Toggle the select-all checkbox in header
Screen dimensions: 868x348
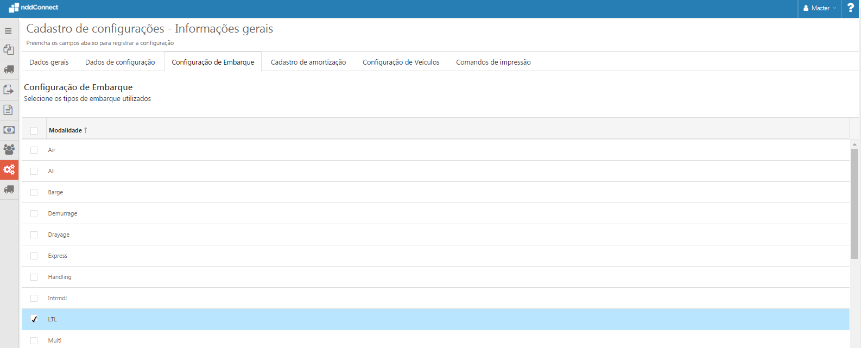pos(34,130)
